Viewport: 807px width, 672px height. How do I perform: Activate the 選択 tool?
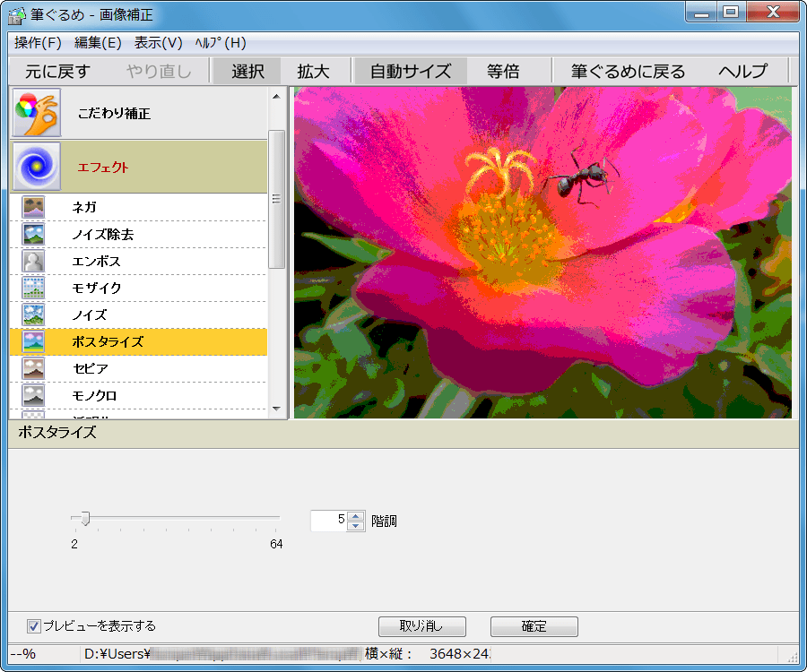[x=247, y=71]
